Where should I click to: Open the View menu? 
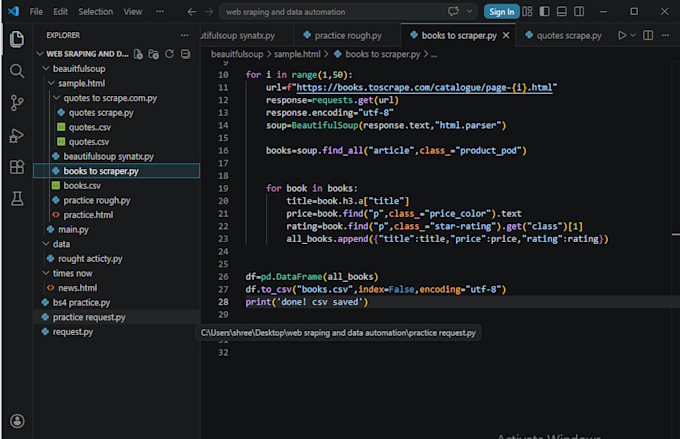point(133,12)
